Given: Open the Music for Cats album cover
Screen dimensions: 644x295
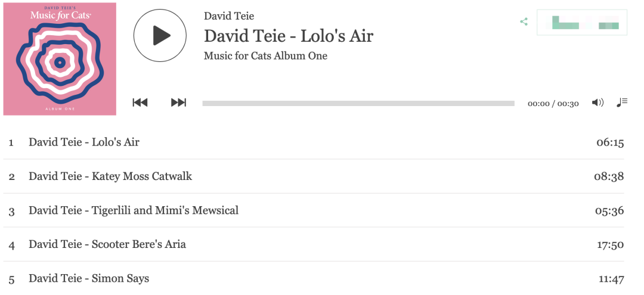Looking at the screenshot, I should tap(60, 58).
